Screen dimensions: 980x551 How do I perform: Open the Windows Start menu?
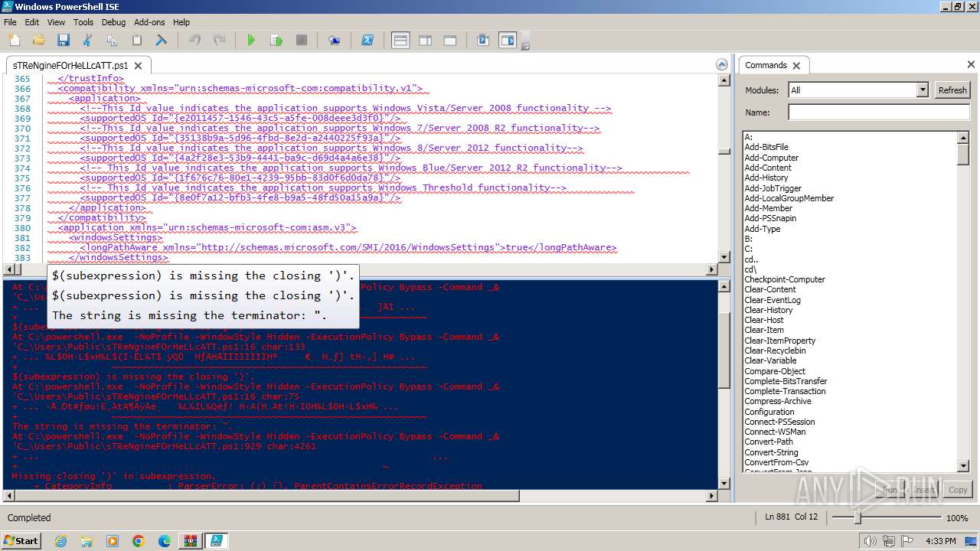point(21,540)
